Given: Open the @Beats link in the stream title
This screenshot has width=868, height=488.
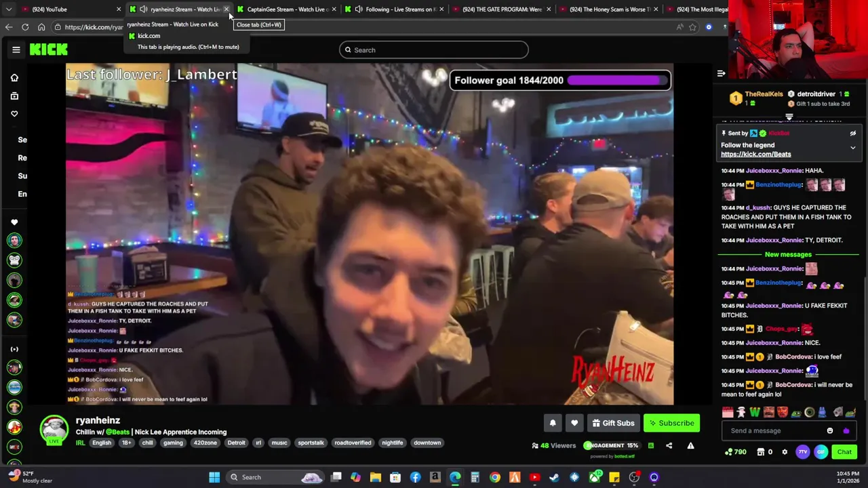Looking at the screenshot, I should (117, 432).
